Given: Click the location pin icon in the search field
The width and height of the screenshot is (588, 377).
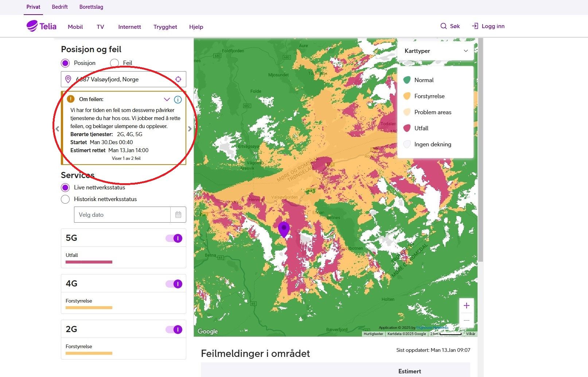Looking at the screenshot, I should click(x=68, y=79).
